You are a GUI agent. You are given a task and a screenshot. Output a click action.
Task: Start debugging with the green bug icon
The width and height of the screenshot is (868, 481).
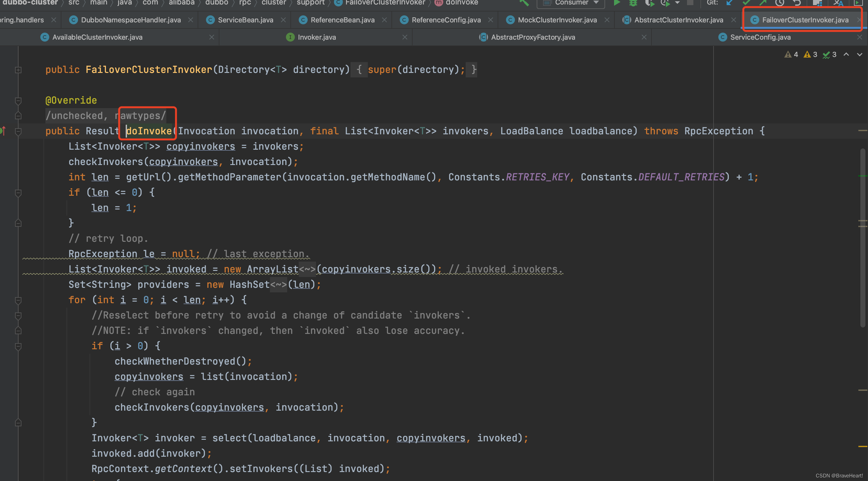(633, 3)
